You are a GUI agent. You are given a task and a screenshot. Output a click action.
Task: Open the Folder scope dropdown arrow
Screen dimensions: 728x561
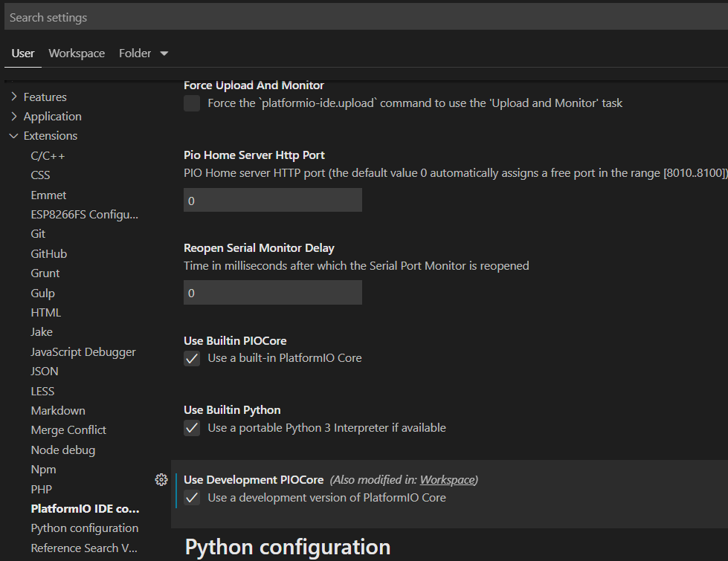coord(164,53)
